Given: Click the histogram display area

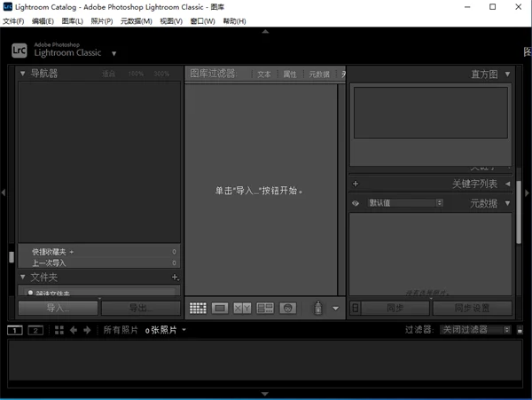Looking at the screenshot, I should 431,113.
